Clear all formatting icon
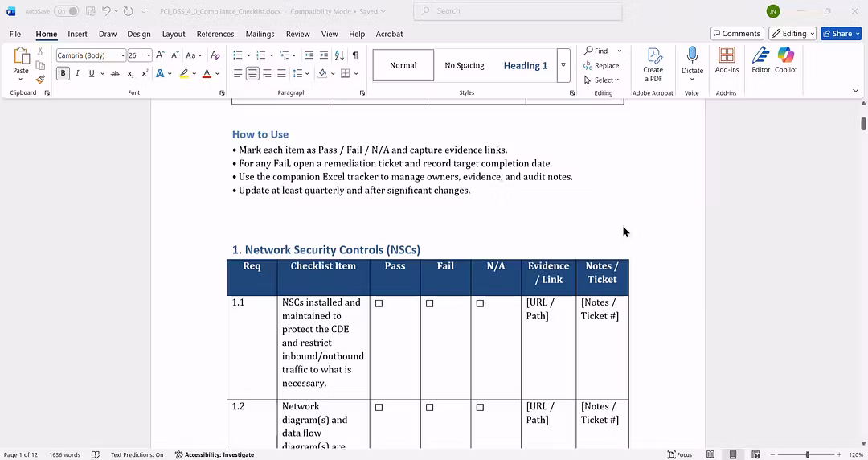The width and height of the screenshot is (868, 460). (x=215, y=55)
